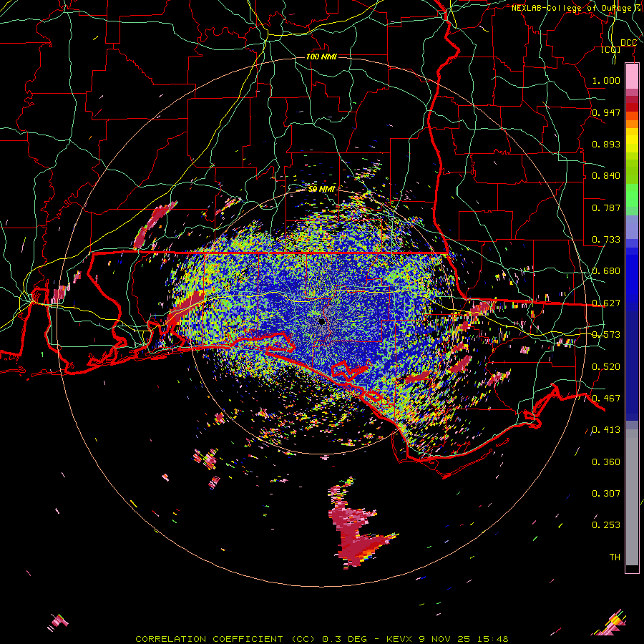Viewport: 644px width, 644px height.
Task: Click the DCC label above the color scale
Action: pos(628,43)
